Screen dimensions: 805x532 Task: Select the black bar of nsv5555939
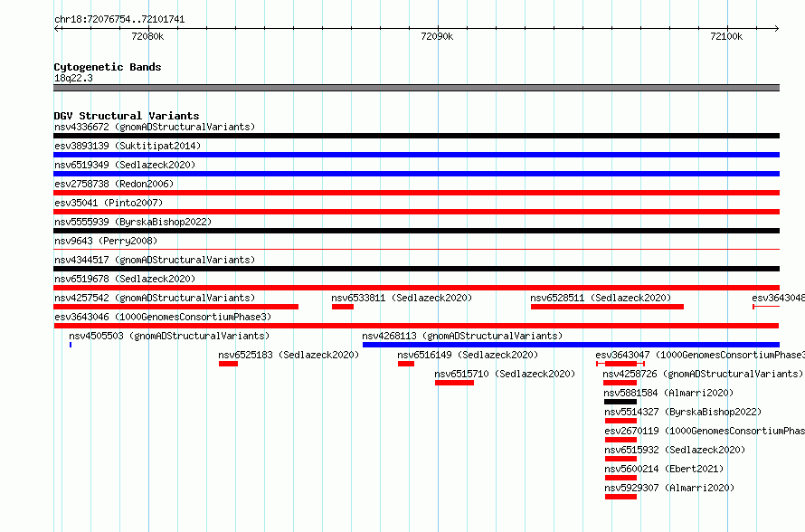click(416, 231)
